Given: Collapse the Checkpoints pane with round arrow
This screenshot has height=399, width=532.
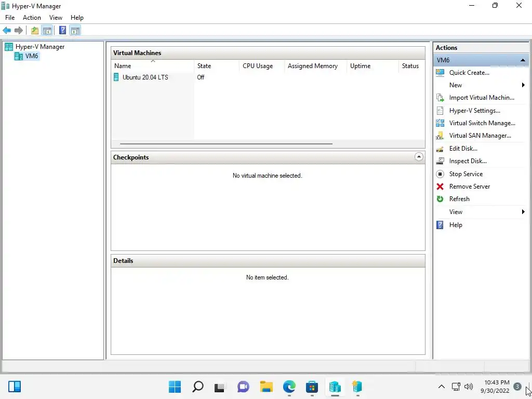Looking at the screenshot, I should tap(419, 157).
